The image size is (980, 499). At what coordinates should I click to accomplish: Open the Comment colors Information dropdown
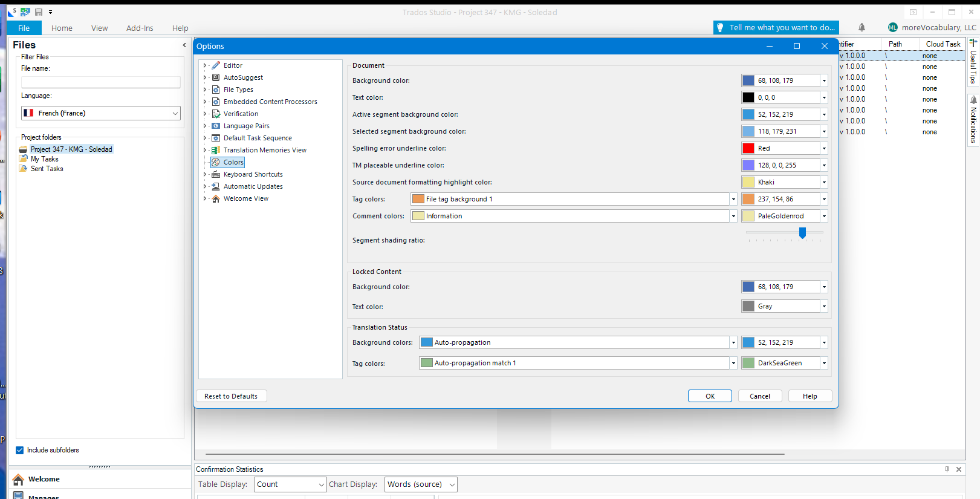point(733,216)
